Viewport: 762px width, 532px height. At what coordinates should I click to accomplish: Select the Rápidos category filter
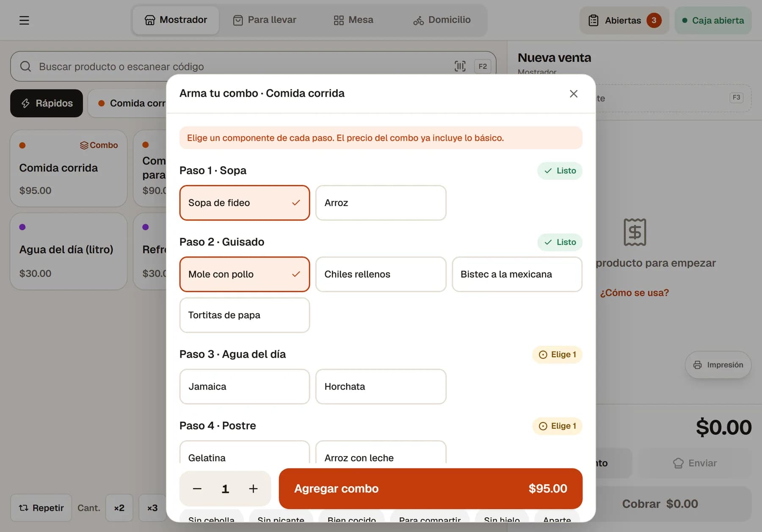pyautogui.click(x=47, y=103)
